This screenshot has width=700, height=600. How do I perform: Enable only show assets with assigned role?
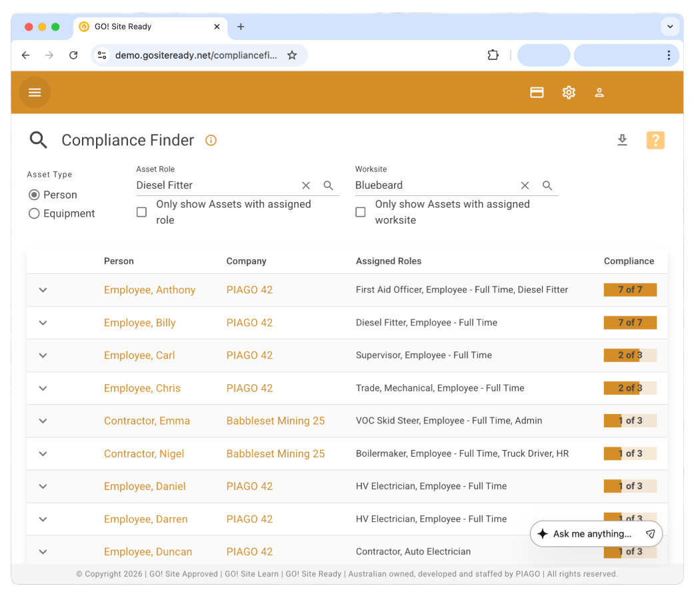point(141,212)
